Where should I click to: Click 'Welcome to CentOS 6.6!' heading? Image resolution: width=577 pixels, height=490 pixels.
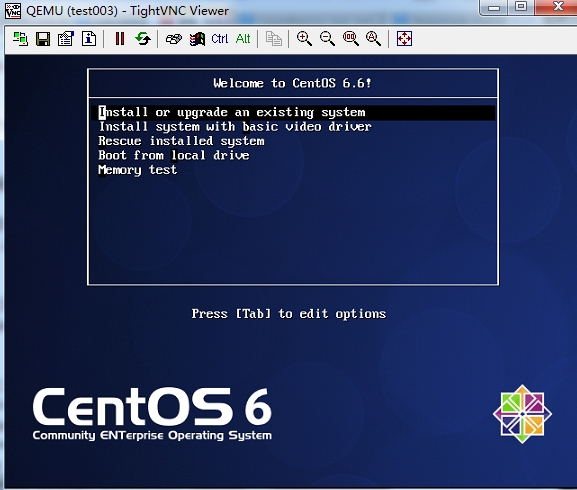[x=293, y=83]
